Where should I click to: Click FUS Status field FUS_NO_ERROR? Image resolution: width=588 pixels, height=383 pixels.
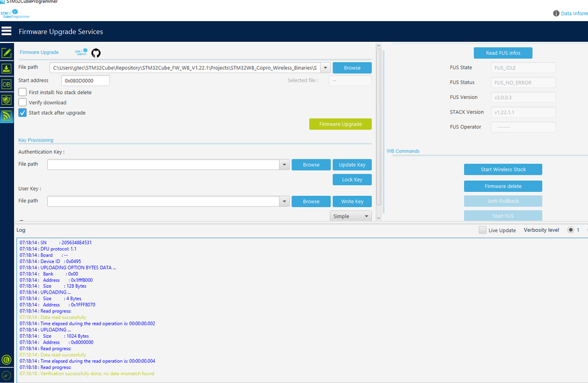click(523, 82)
